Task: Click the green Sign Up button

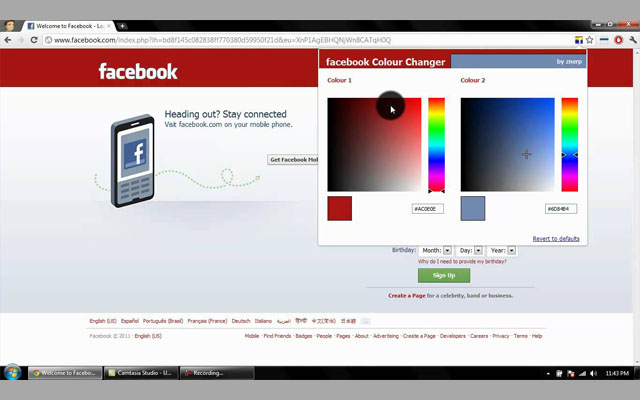Action: [x=443, y=275]
